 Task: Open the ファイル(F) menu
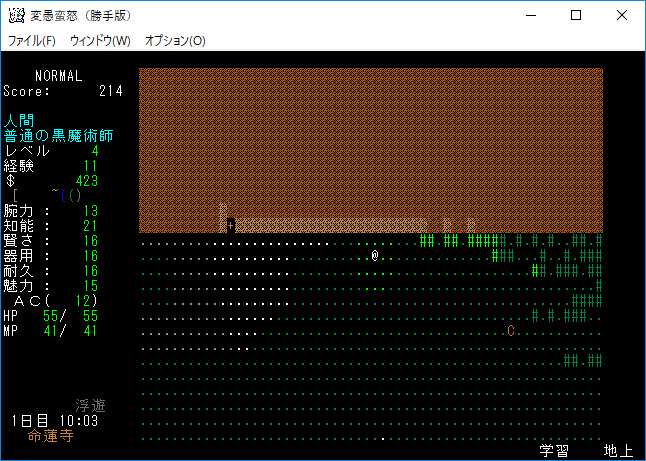tap(32, 41)
